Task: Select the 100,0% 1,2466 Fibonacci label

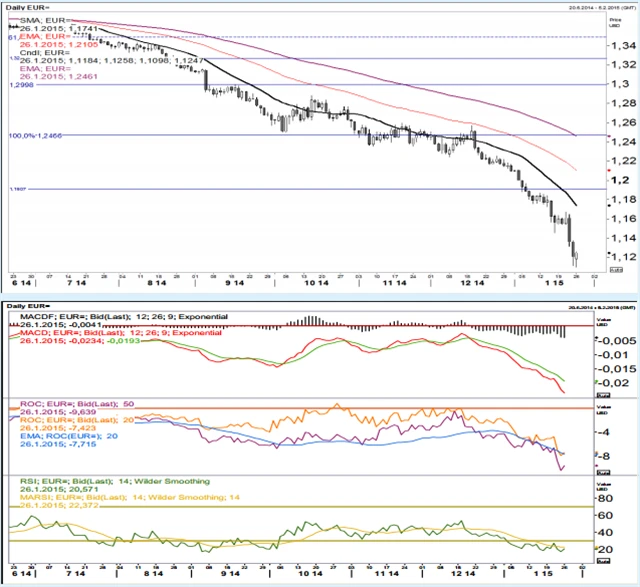Action: (29, 135)
